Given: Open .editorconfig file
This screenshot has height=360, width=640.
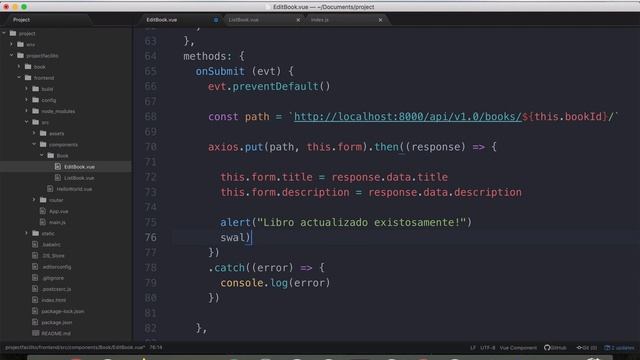Looking at the screenshot, I should 57,267.
